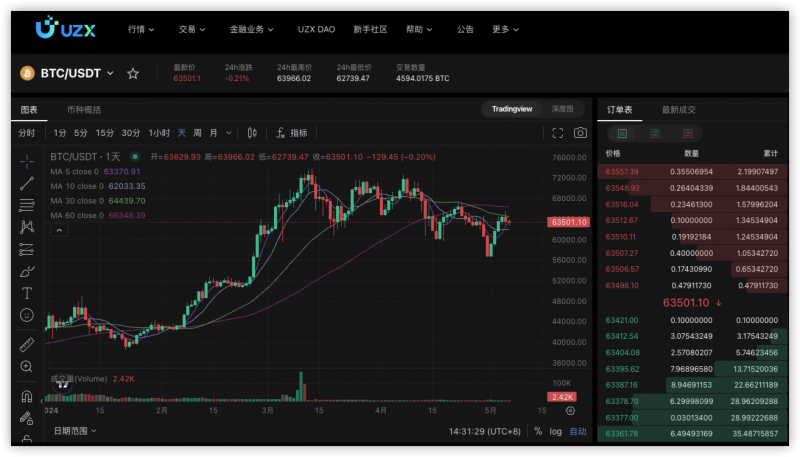800x457 pixels.
Task: Expand the 帮助 help menu
Action: [419, 30]
